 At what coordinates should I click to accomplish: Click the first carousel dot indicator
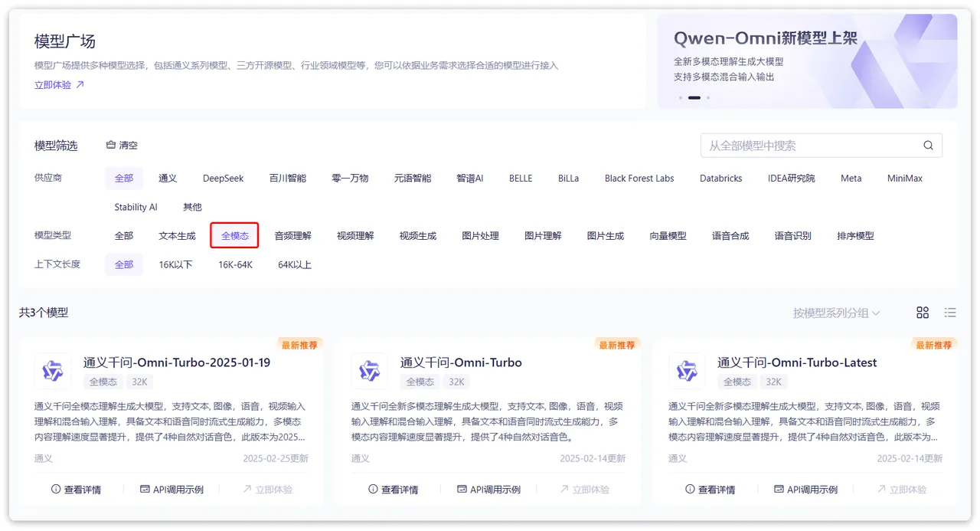tap(681, 97)
